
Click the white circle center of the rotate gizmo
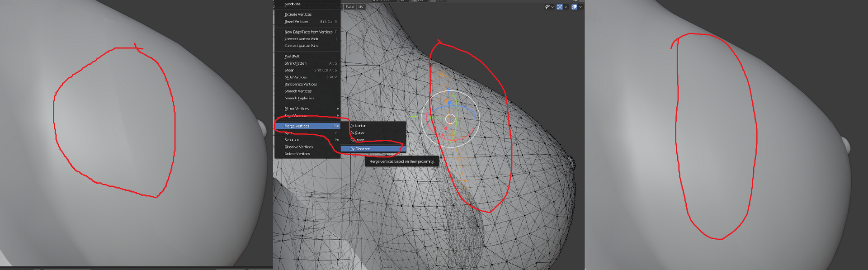(450, 119)
